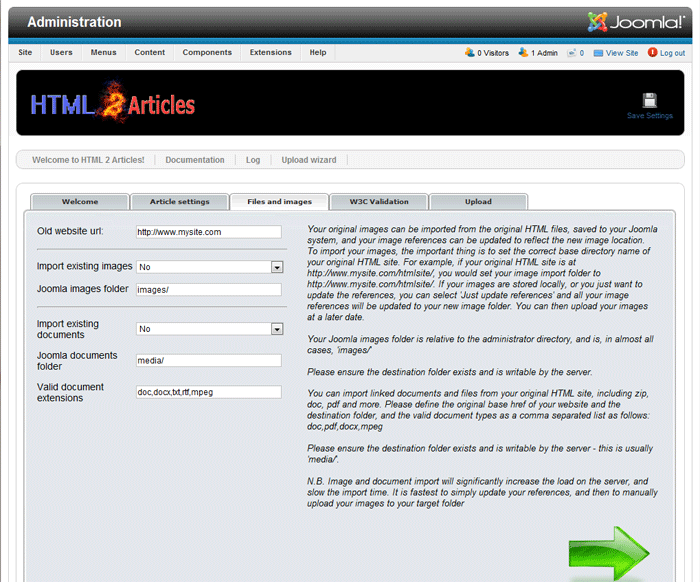
Task: Focus the Old website url field
Action: 209,232
